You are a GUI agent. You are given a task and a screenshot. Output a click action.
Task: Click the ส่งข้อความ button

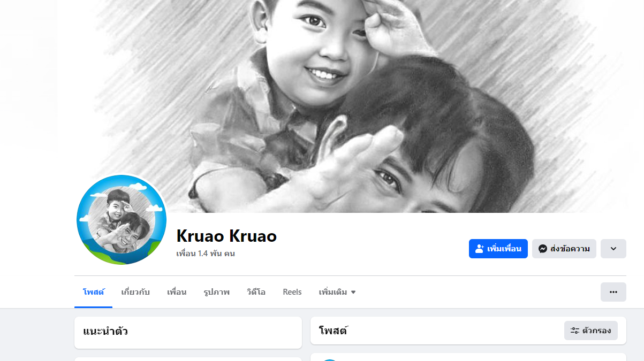coord(564,249)
